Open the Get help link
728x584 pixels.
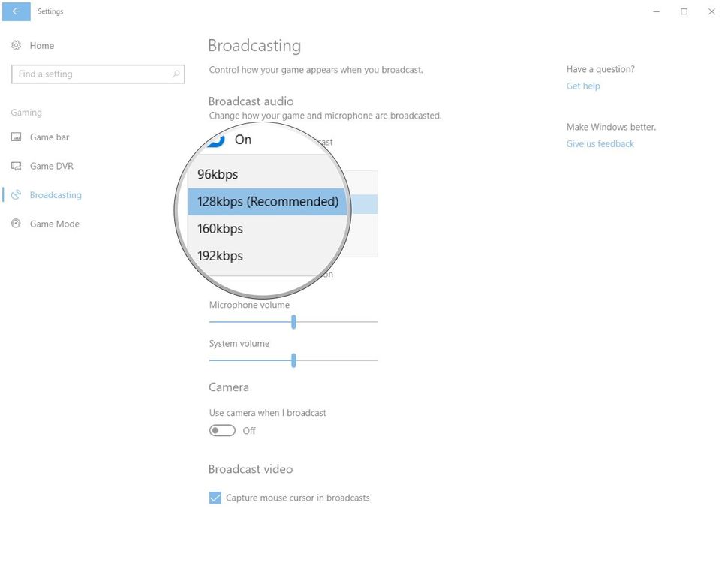click(582, 86)
